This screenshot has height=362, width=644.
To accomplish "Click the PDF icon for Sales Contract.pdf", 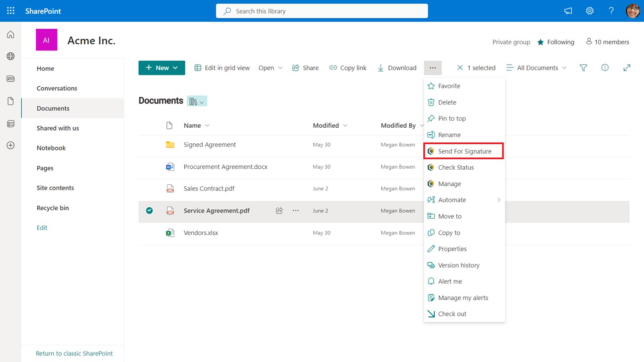I will [x=170, y=189].
